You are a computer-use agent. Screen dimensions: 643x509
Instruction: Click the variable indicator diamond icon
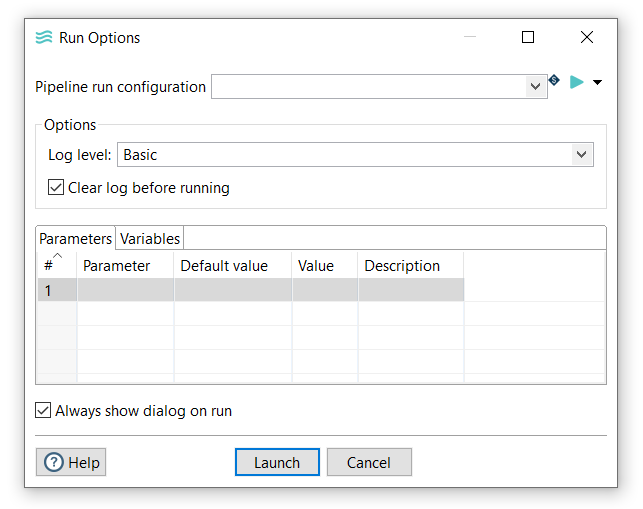pyautogui.click(x=554, y=80)
